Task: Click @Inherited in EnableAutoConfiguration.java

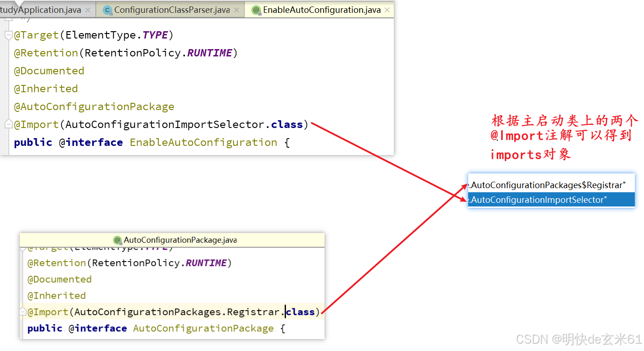Action: tap(46, 89)
